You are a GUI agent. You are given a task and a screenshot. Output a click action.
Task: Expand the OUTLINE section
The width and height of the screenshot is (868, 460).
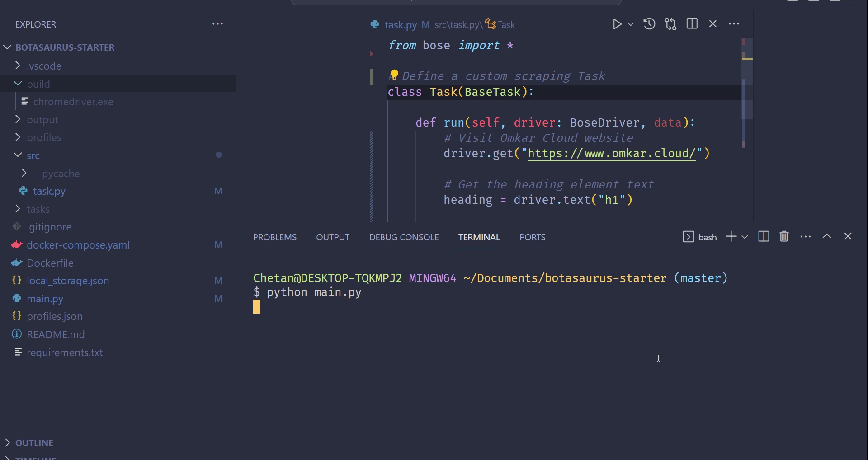point(34,442)
